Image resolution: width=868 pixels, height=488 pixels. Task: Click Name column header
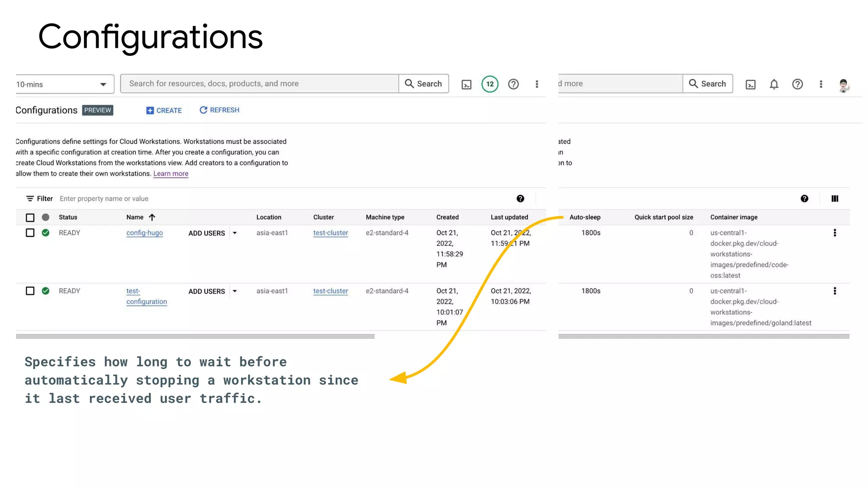pos(135,217)
